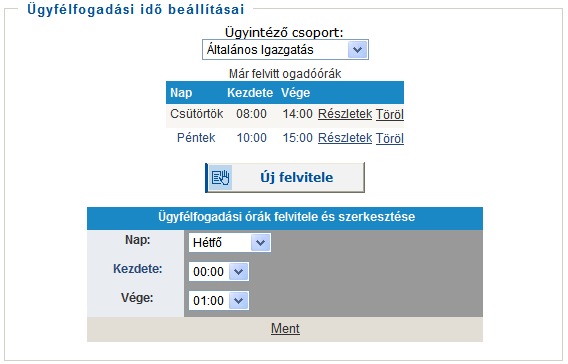The height and width of the screenshot is (364, 568).
Task: Open Részletek for Csütörtök row
Action: [345, 114]
